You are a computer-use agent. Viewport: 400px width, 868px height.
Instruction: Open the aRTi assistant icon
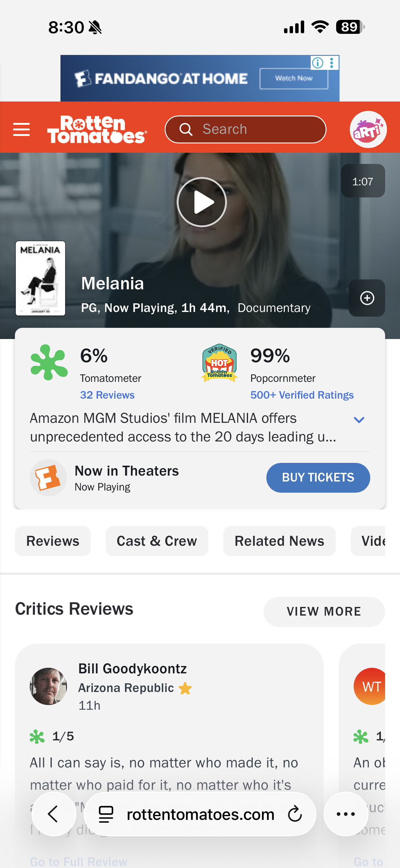point(368,129)
